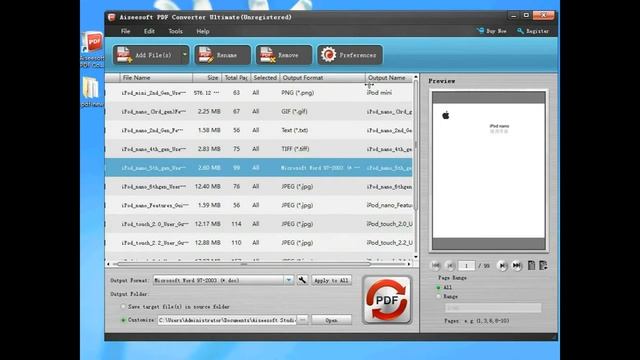Click the Output Name column header
The height and width of the screenshot is (360, 640).
tap(389, 78)
